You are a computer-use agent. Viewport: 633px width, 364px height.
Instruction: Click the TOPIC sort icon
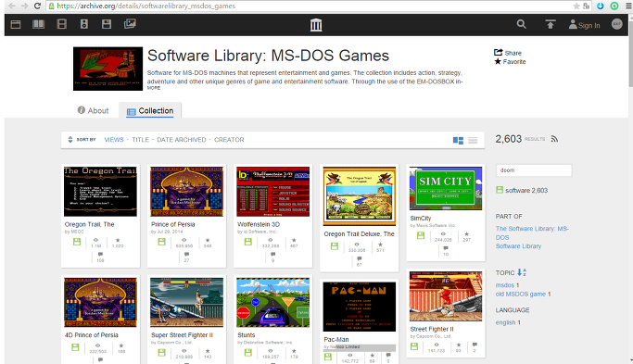pyautogui.click(x=522, y=273)
